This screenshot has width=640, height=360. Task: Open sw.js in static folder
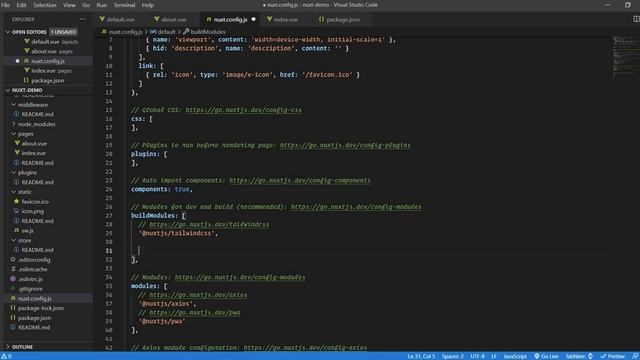[28, 231]
